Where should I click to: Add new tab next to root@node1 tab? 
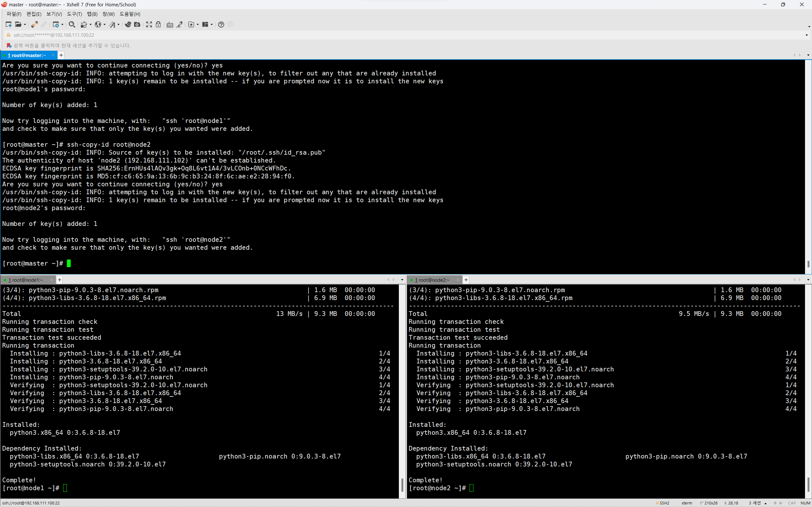tap(59, 280)
